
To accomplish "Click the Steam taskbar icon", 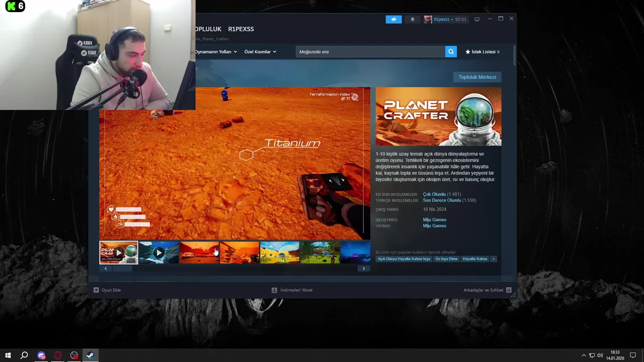I will pos(90,355).
